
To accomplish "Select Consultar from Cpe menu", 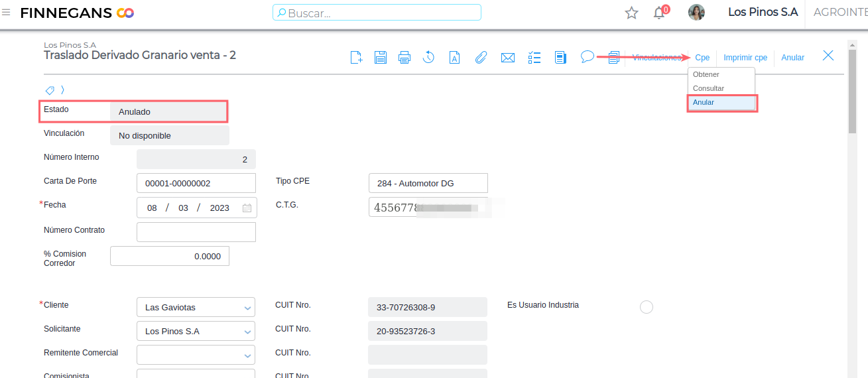I will (x=721, y=88).
